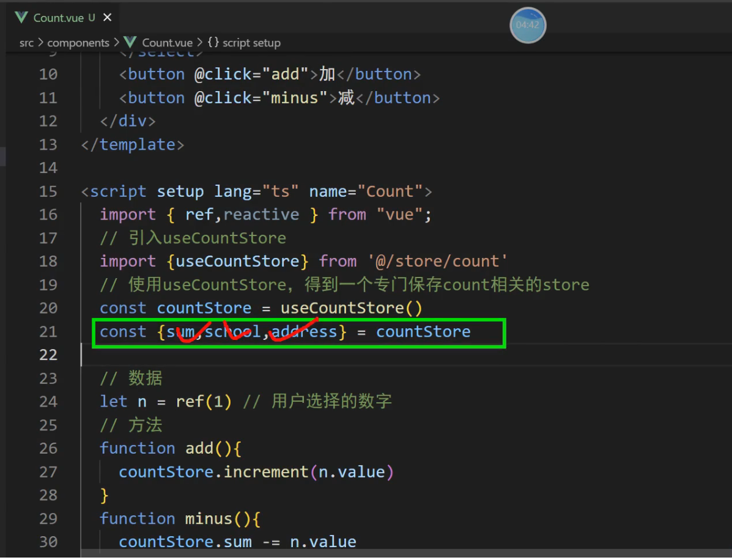
Task: Click the closing </template> tag on line 13
Action: [133, 144]
